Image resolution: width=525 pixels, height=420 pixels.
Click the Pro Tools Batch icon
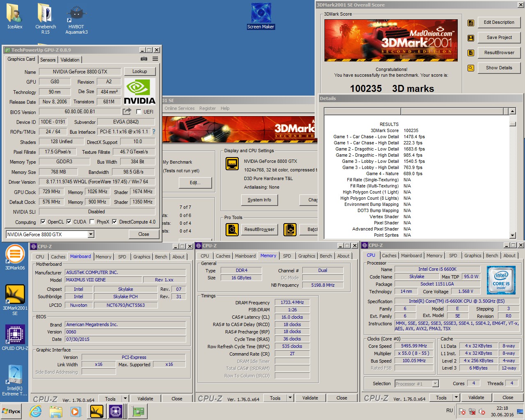tap(290, 229)
